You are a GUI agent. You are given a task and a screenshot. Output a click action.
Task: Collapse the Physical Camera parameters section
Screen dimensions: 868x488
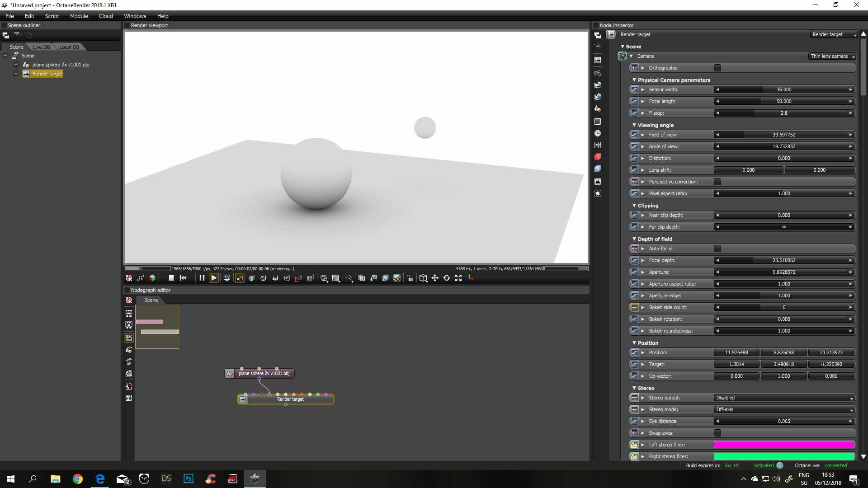[634, 80]
